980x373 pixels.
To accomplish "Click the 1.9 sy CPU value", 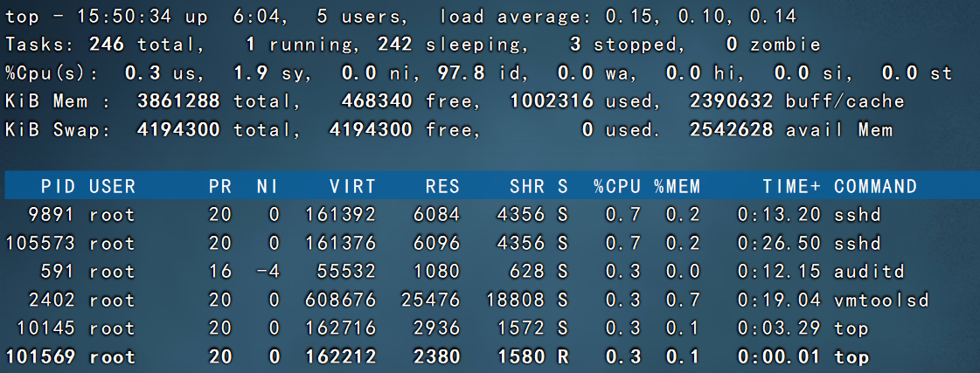I will point(251,73).
